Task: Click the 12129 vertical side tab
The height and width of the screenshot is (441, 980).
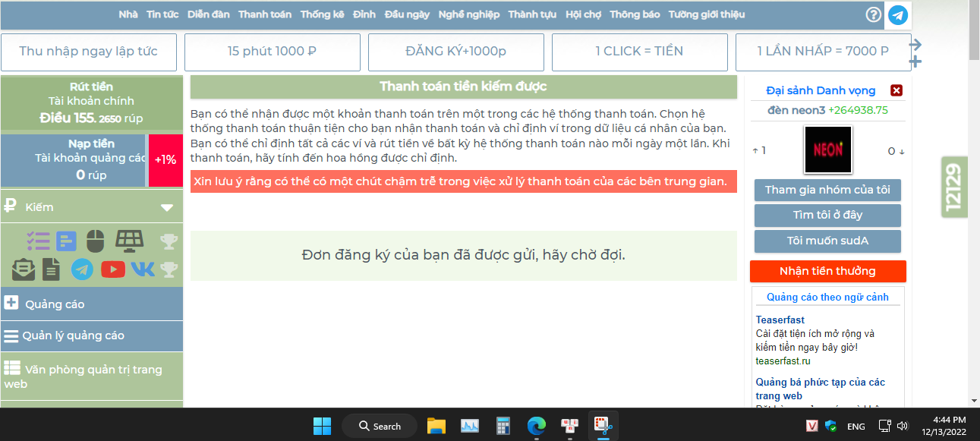Action: [x=953, y=187]
